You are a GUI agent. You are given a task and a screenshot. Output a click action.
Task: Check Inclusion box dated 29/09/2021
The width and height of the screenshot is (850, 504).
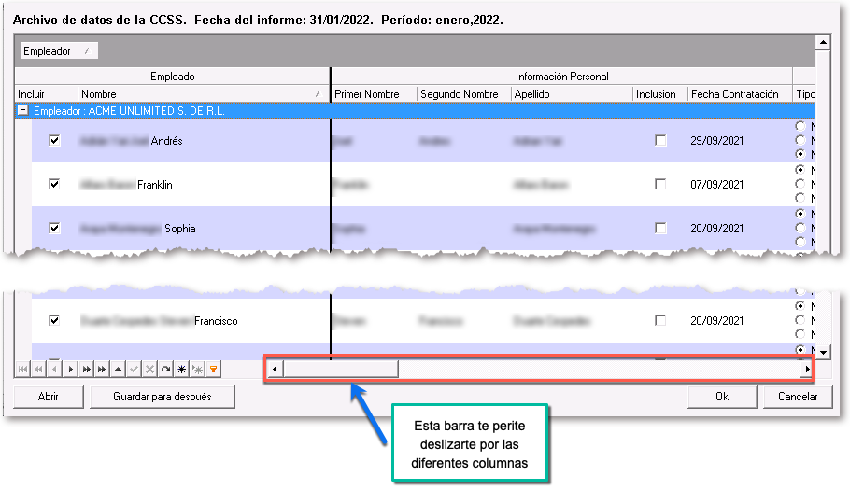point(660,141)
